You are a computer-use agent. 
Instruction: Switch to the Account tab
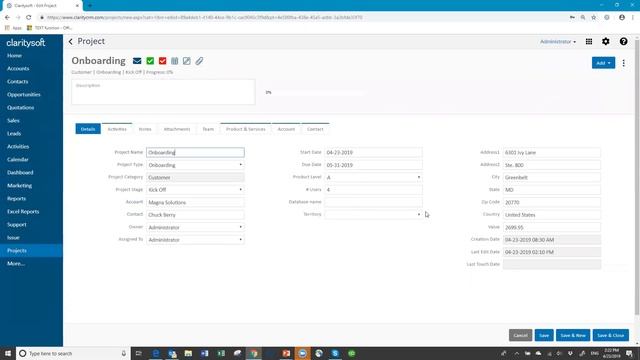coord(286,129)
